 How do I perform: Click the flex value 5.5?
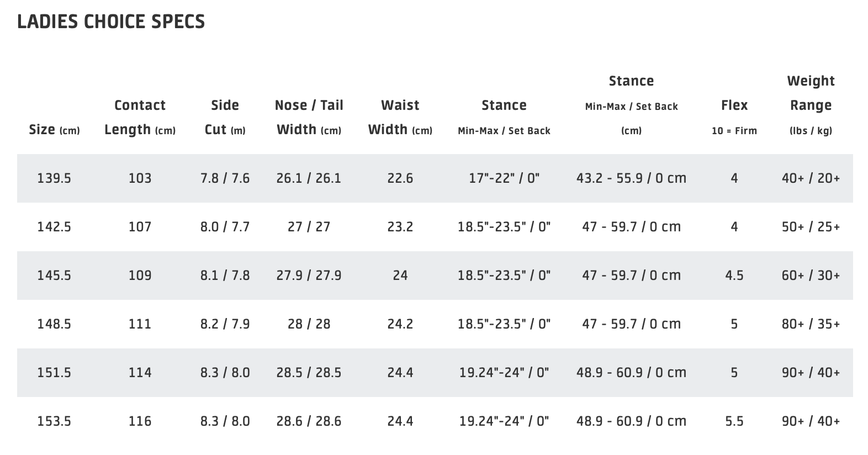point(734,421)
